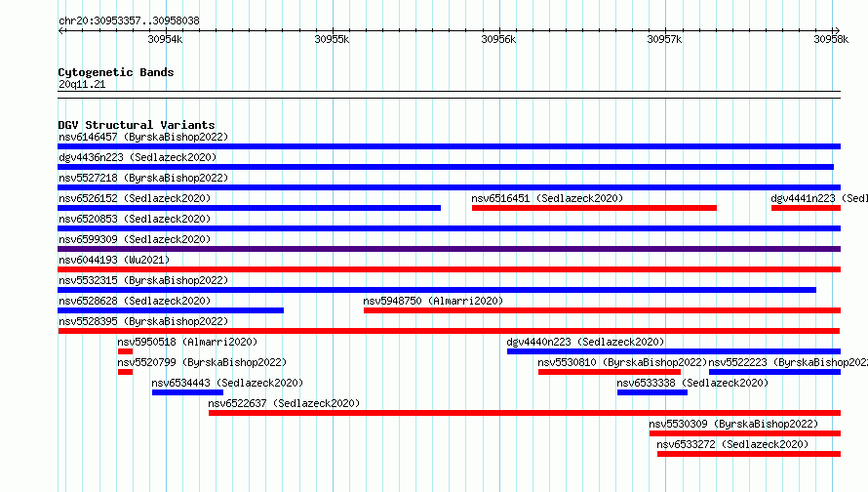The image size is (868, 492).
Task: Open dgv4440n223 (Sedlazeck2020) label
Action: [x=586, y=342]
